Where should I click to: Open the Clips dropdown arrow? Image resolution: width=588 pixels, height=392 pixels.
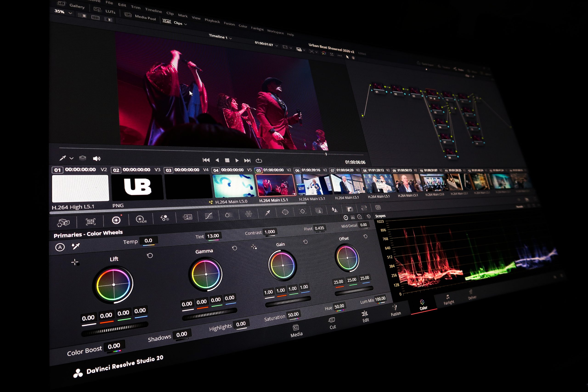point(186,24)
